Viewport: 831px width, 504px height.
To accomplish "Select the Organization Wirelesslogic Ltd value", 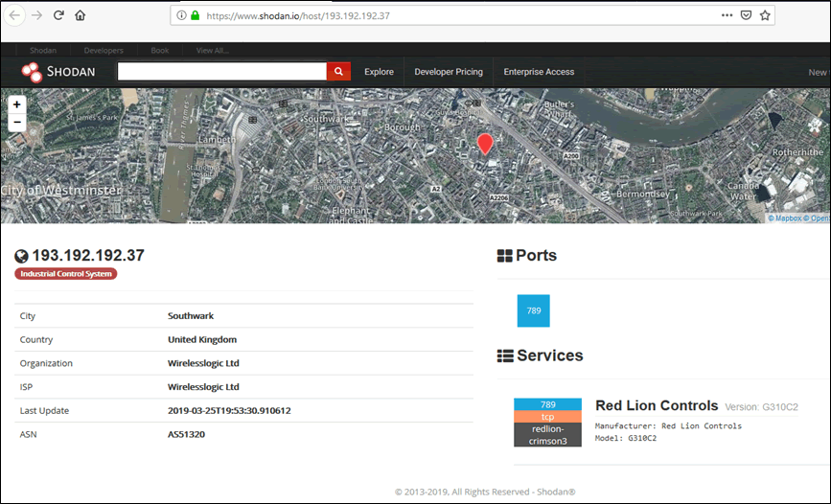I will click(203, 363).
